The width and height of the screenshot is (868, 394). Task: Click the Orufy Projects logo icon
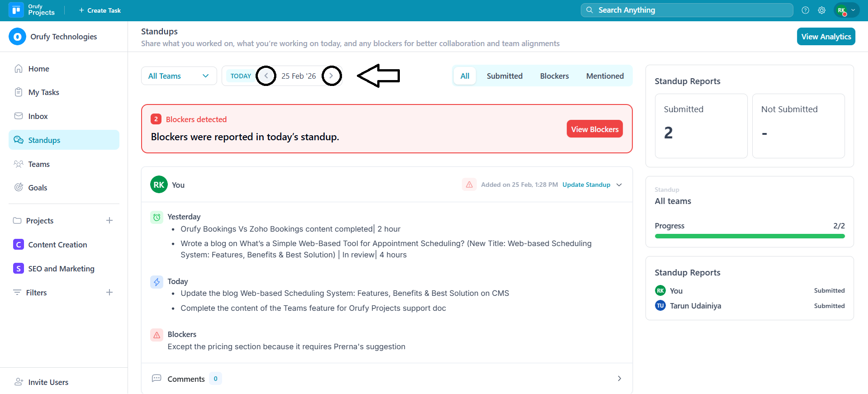pos(16,10)
